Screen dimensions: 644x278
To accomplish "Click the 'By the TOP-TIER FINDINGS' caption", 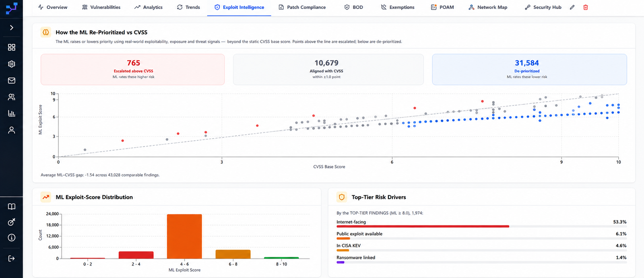I will 380,213.
